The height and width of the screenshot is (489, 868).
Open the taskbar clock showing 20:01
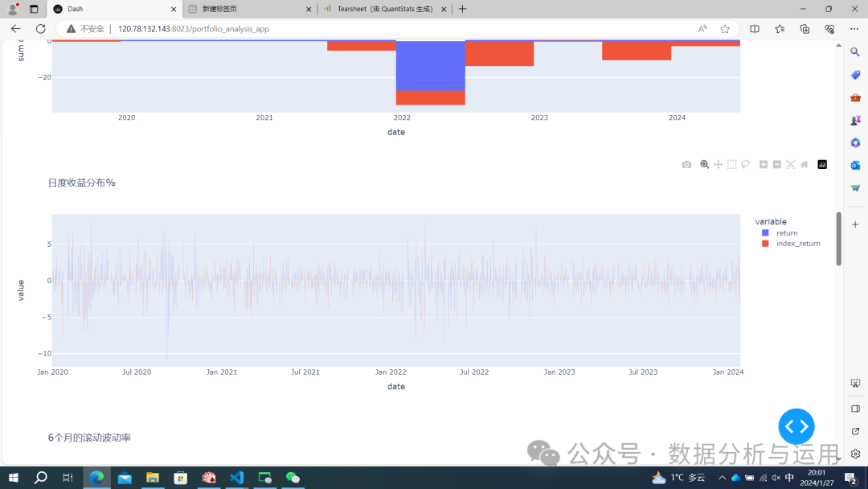pyautogui.click(x=817, y=478)
